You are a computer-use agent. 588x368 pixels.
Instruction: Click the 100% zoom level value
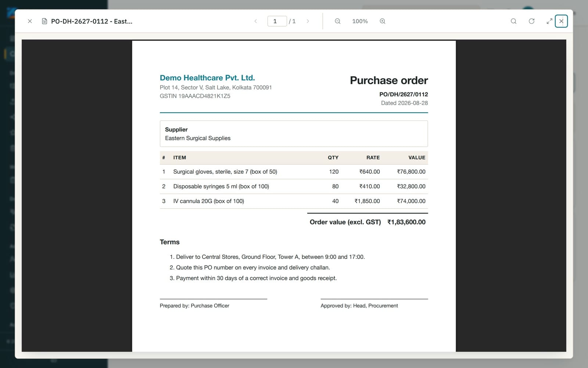pyautogui.click(x=360, y=21)
